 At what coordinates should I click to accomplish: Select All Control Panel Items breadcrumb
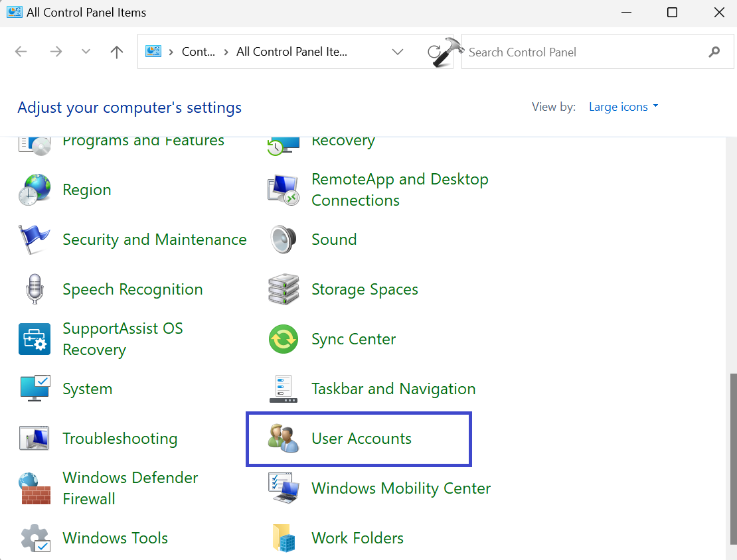pyautogui.click(x=291, y=52)
